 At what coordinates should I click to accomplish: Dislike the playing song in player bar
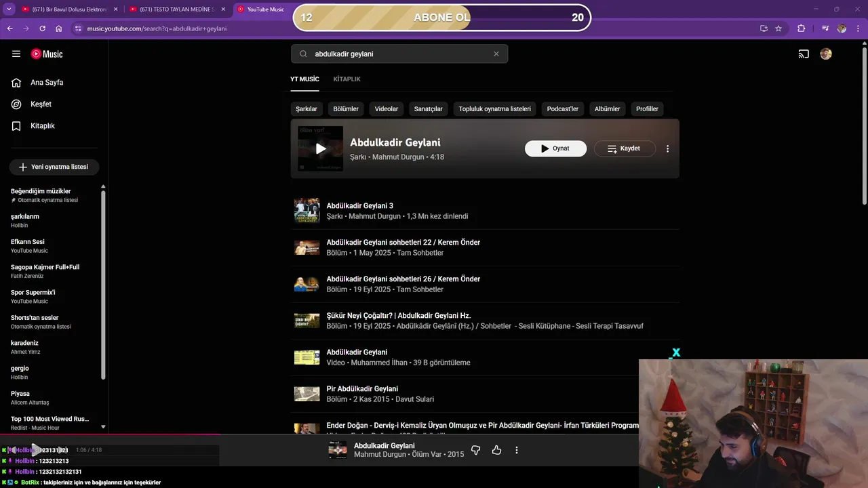tap(475, 450)
